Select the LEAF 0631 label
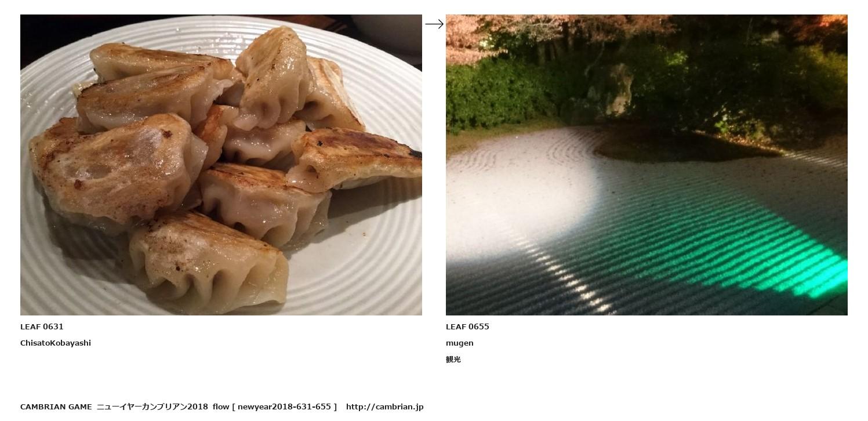This screenshot has height=421, width=868. click(42, 326)
